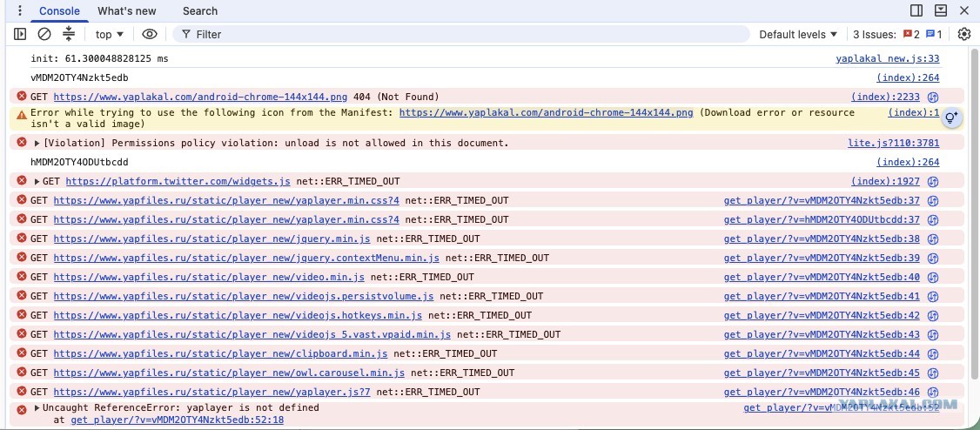Collapse the drawer using the top-right arrow icon
The height and width of the screenshot is (430, 980).
[x=941, y=10]
